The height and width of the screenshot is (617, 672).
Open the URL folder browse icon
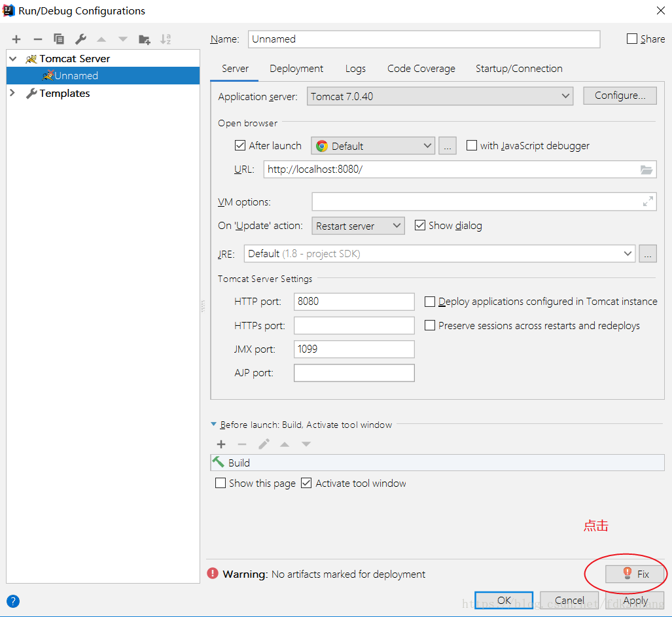pyautogui.click(x=646, y=169)
